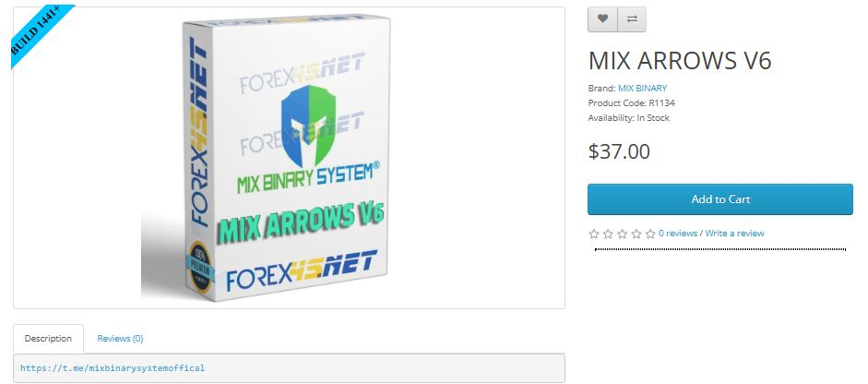Click the MIX ARROWS V6 product heading

click(680, 60)
